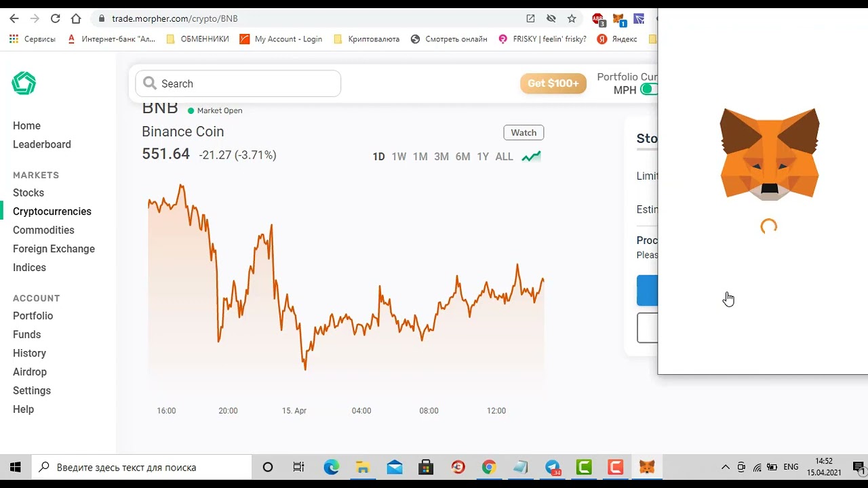
Task: Click the Watch button for Binance Coin
Action: [x=524, y=133]
